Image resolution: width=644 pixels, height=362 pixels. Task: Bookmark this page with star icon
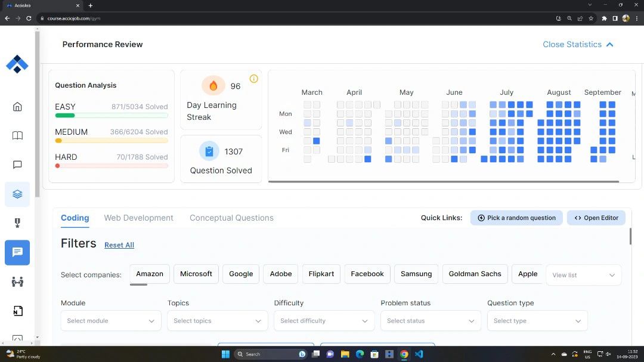point(591,18)
